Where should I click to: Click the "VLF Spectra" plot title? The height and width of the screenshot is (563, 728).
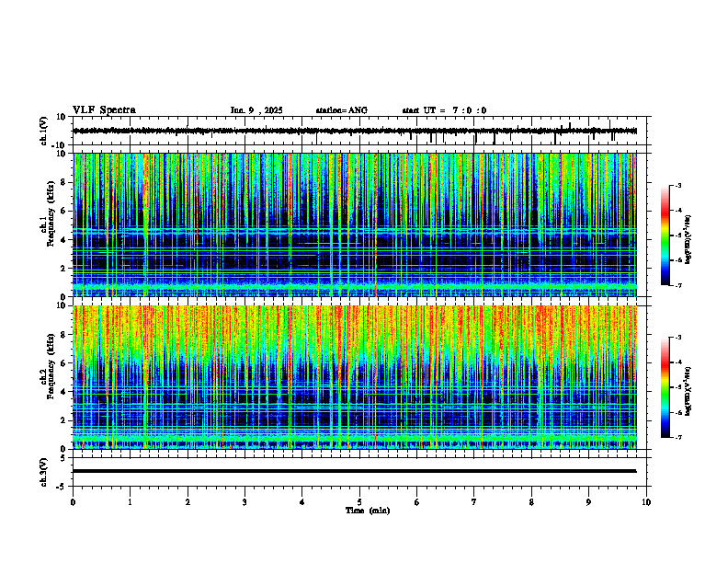(104, 110)
